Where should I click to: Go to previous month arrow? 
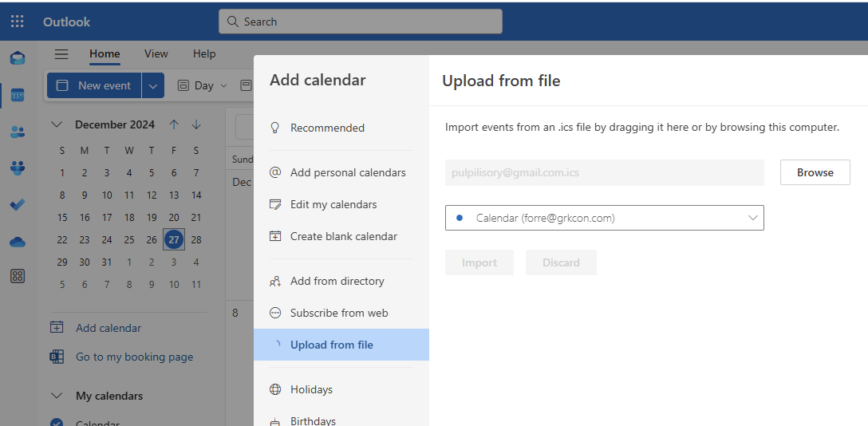tap(174, 124)
